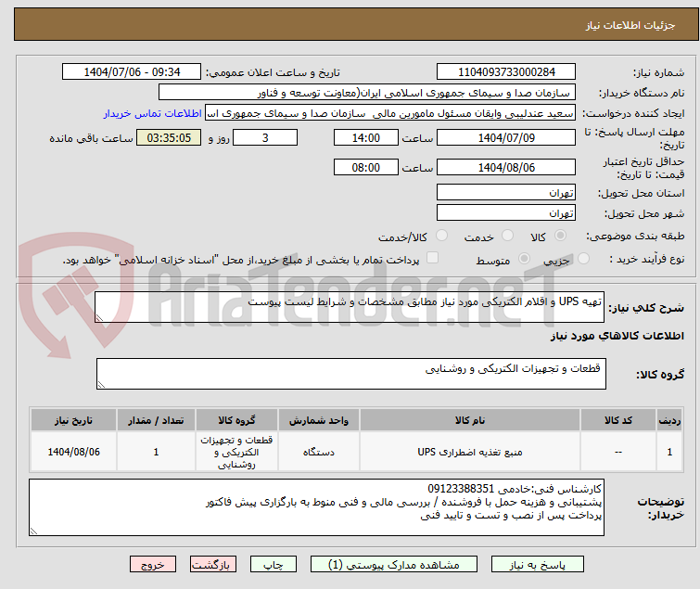Screen dimensions: 700x589
Task: Click the جزئیات اطلاعات نیاز header title
Action: (x=630, y=25)
